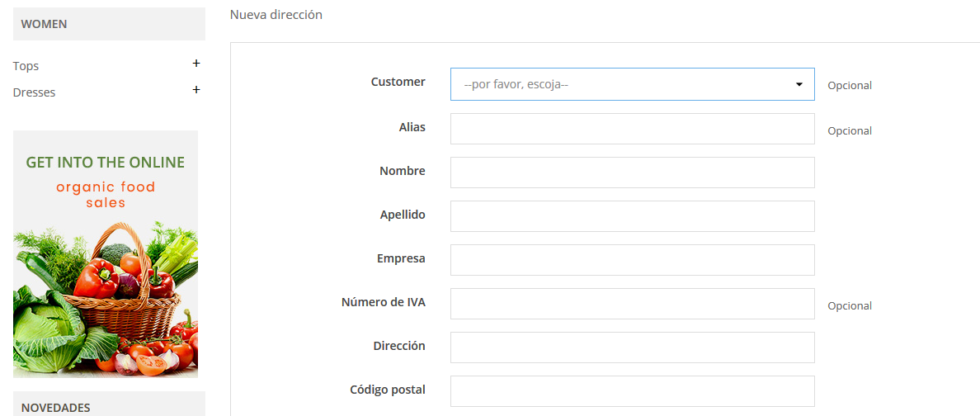
Task: Click the Dirección field label
Action: [x=399, y=346]
